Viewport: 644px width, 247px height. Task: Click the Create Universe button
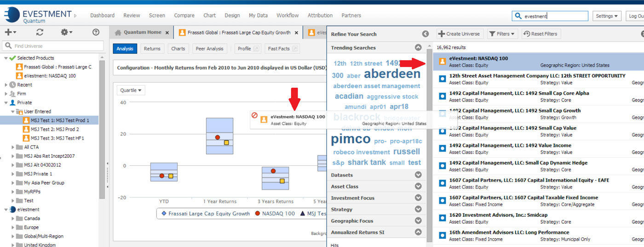coord(460,34)
